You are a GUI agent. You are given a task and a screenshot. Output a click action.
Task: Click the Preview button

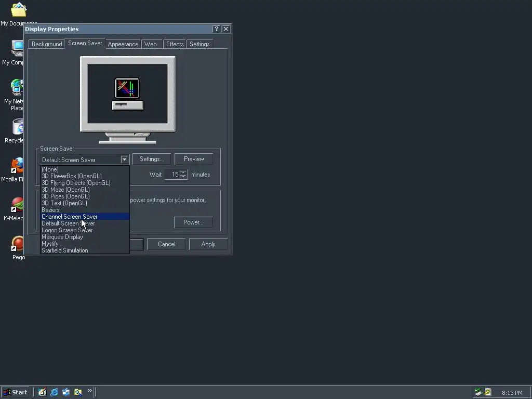(x=194, y=159)
